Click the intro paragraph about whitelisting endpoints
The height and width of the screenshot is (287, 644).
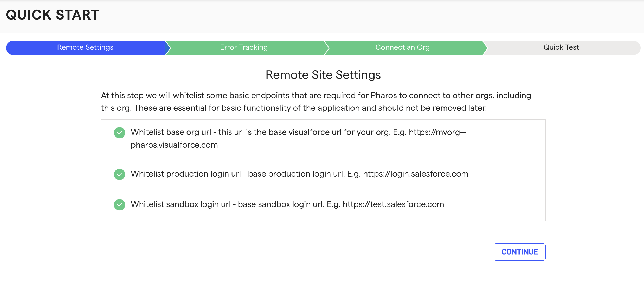(316, 102)
